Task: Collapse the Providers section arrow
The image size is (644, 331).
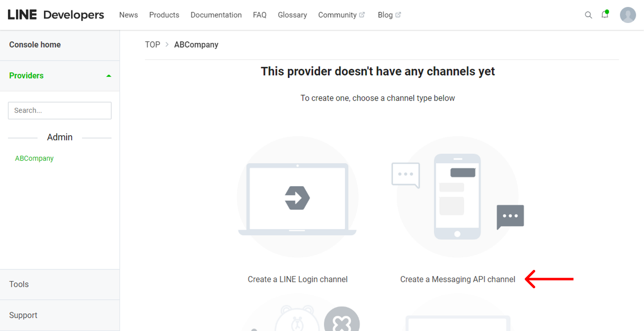Action: click(x=109, y=76)
